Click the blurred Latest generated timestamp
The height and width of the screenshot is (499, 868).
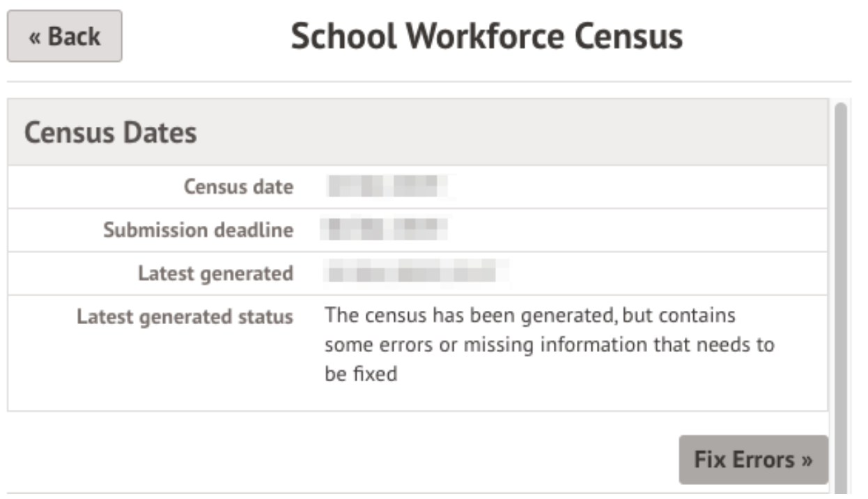click(x=415, y=273)
